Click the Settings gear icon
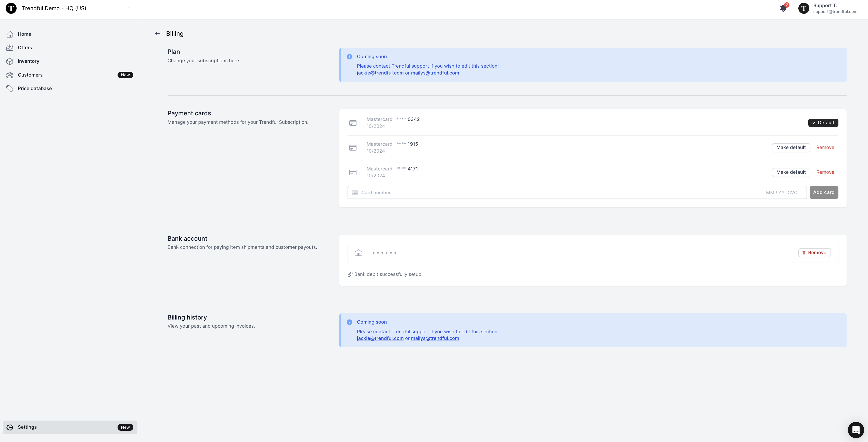Image resolution: width=868 pixels, height=442 pixels. 10,427
